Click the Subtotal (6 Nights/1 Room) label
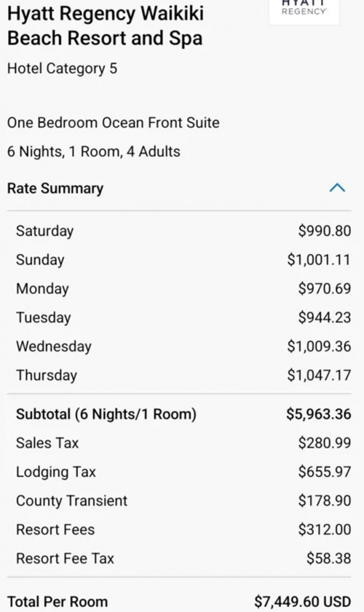The height and width of the screenshot is (612, 364). click(x=106, y=414)
